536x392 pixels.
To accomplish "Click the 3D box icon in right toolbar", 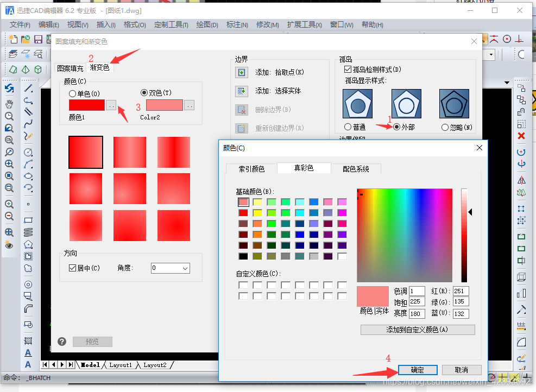I will (x=521, y=276).
